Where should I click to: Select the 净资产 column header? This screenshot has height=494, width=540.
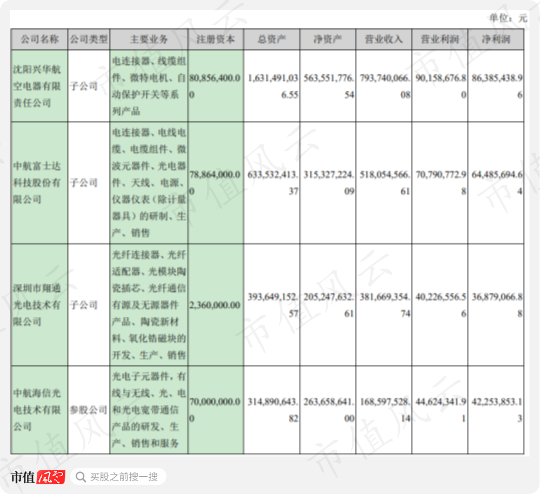[x=328, y=39]
